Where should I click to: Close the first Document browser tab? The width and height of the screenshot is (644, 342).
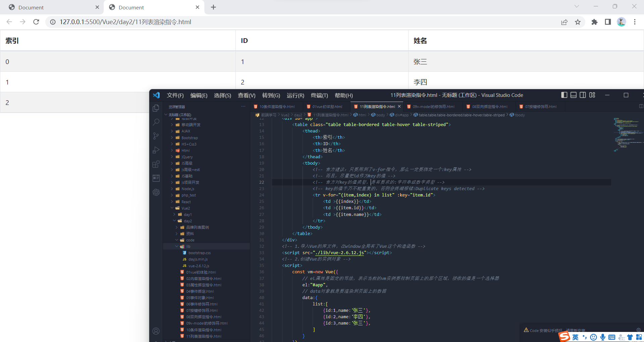[97, 7]
